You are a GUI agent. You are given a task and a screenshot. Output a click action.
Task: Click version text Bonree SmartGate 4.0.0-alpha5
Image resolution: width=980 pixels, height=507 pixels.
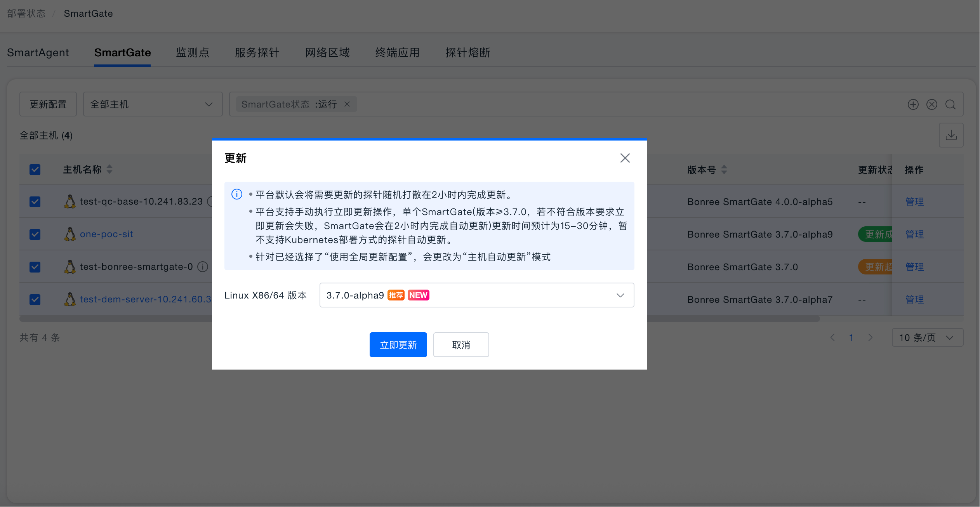coord(760,201)
